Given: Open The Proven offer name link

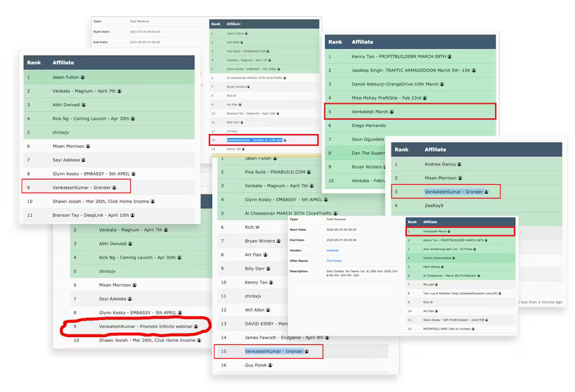Looking at the screenshot, I should tap(334, 261).
